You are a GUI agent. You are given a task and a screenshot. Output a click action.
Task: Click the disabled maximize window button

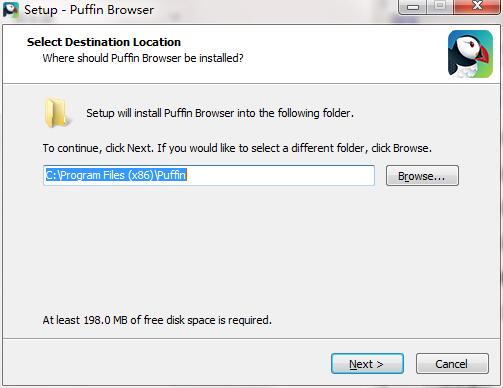click(x=440, y=7)
